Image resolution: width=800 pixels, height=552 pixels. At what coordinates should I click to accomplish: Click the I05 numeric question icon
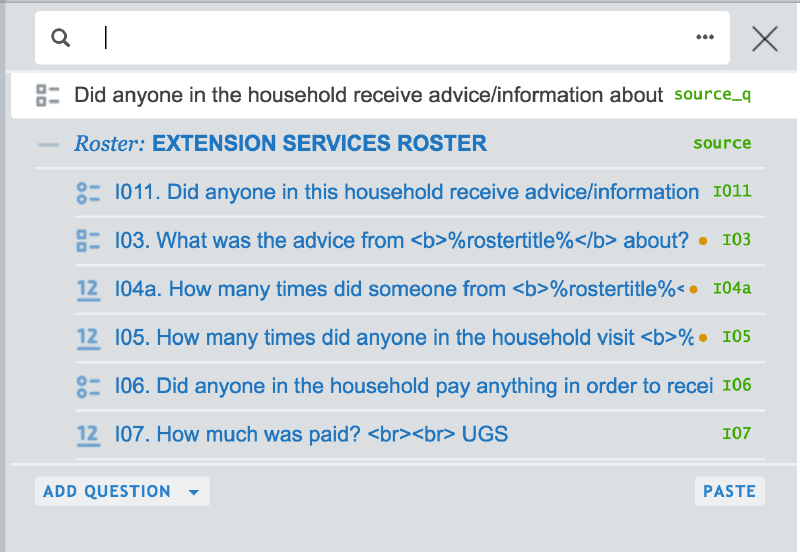click(x=88, y=337)
